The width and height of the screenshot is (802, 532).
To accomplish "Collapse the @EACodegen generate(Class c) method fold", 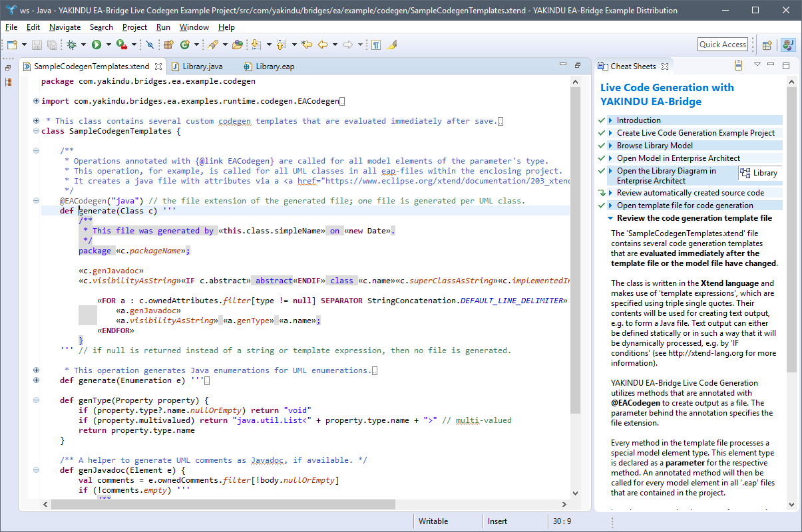I will tap(36, 201).
